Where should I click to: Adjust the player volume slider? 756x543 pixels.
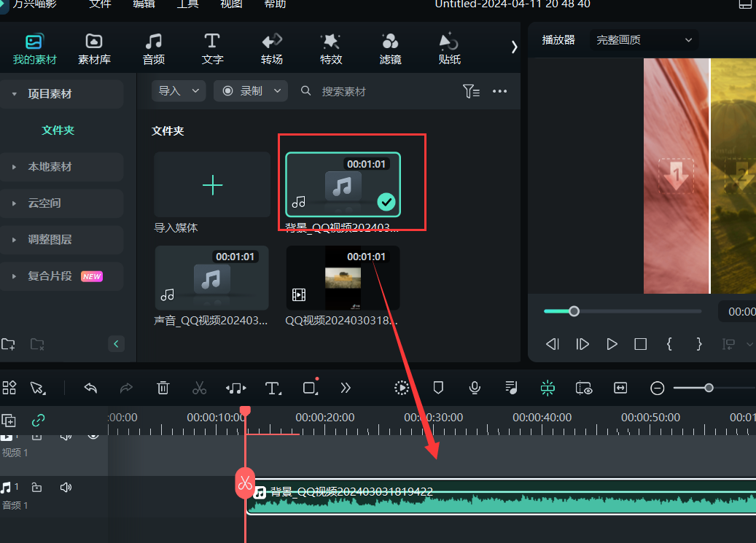click(574, 311)
